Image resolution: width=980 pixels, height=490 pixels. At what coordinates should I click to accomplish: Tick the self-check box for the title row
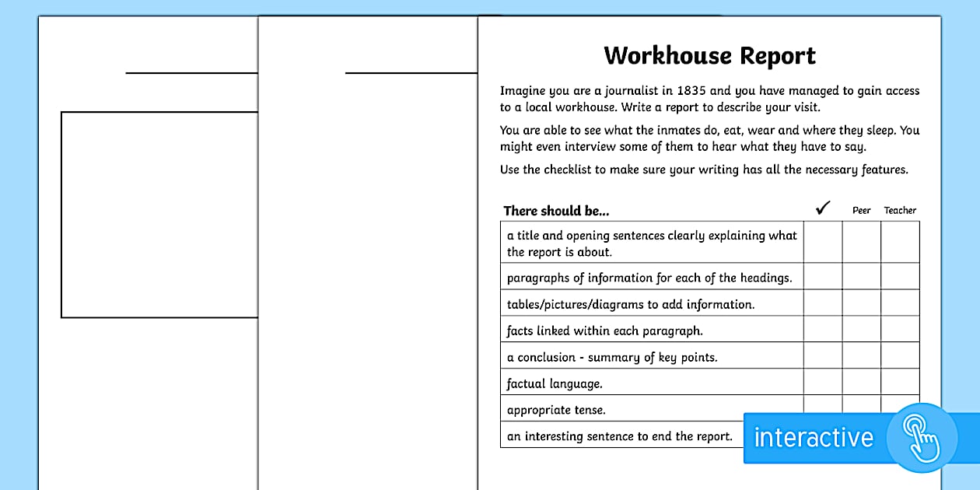pyautogui.click(x=823, y=243)
